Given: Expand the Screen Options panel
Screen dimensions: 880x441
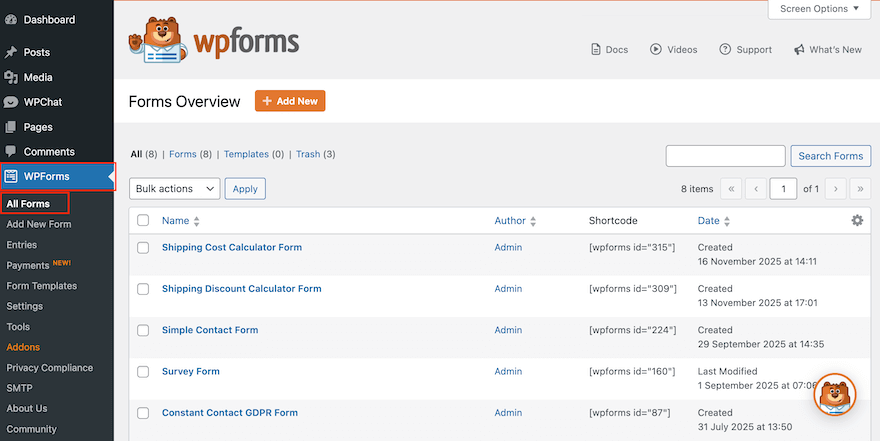Looking at the screenshot, I should coord(819,9).
